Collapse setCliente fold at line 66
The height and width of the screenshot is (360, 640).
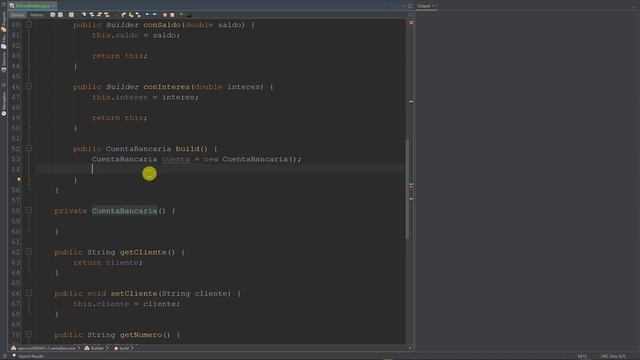[x=29, y=293]
